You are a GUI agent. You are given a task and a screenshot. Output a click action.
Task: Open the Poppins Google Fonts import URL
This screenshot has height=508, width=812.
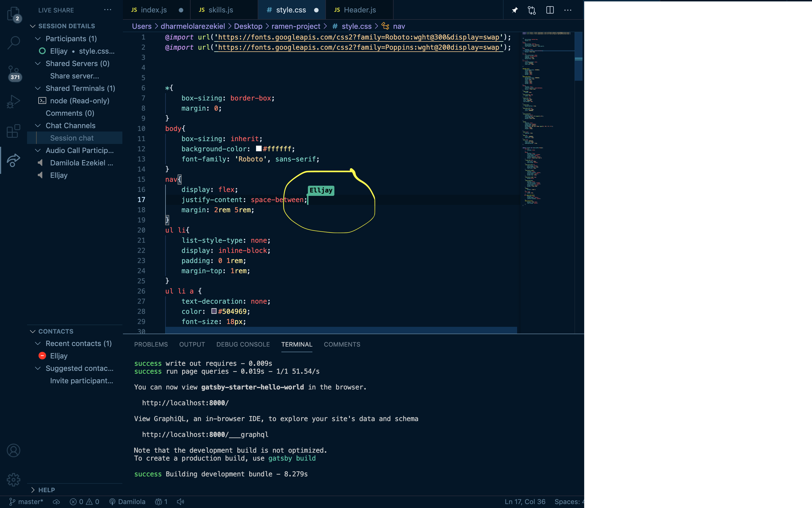pos(359,47)
